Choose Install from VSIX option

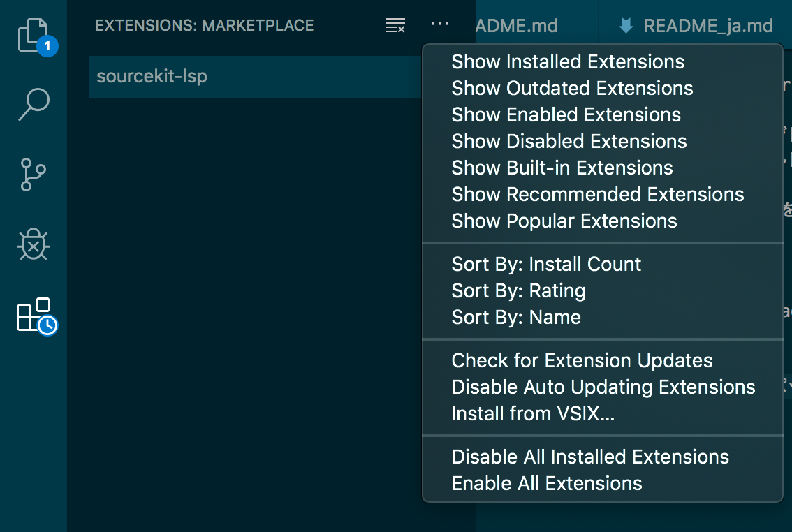533,413
